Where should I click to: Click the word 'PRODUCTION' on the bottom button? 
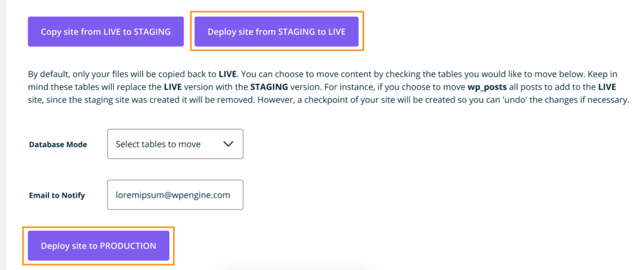[128, 246]
